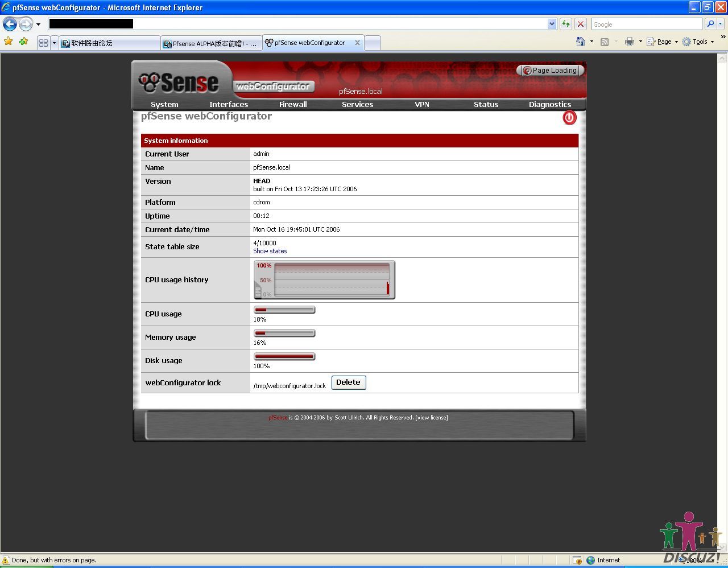This screenshot has height=568, width=728.
Task: Click the Print icon
Action: tap(629, 42)
